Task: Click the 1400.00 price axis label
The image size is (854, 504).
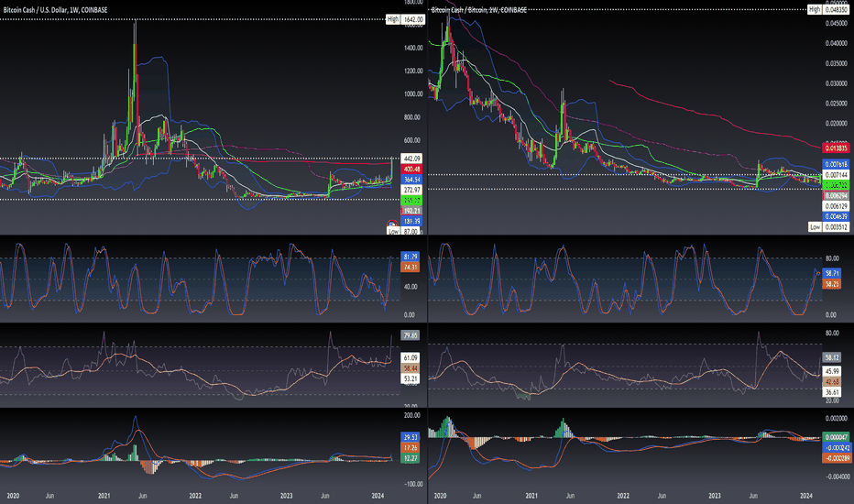Action: pos(412,48)
